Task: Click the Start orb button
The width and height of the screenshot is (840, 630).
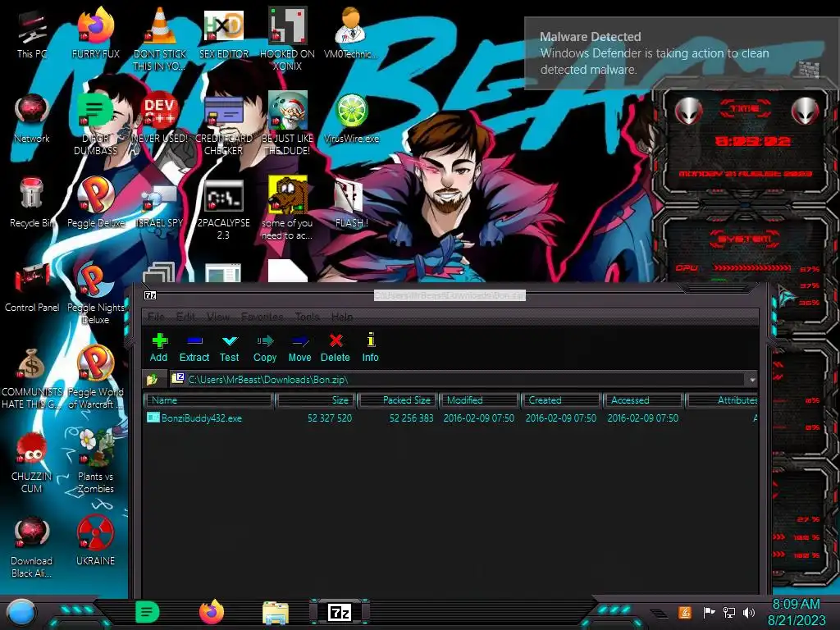Action: tap(21, 612)
